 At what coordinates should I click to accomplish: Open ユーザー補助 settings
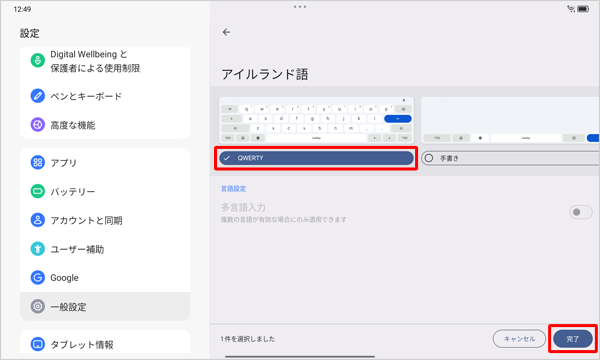105,249
